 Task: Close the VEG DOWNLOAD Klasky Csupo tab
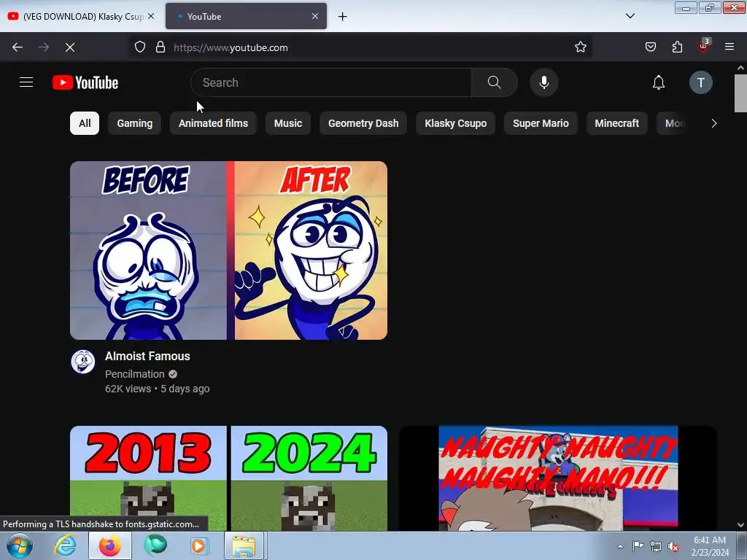pos(151,16)
